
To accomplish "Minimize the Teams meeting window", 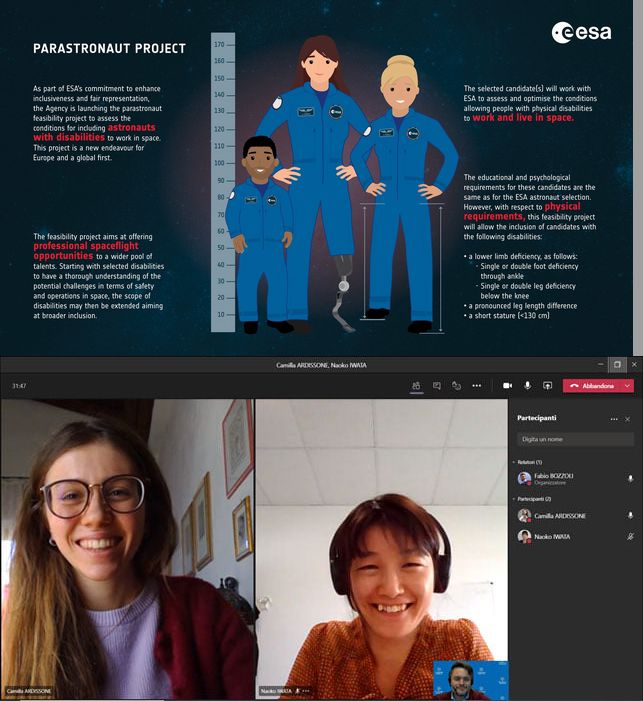I will click(601, 364).
